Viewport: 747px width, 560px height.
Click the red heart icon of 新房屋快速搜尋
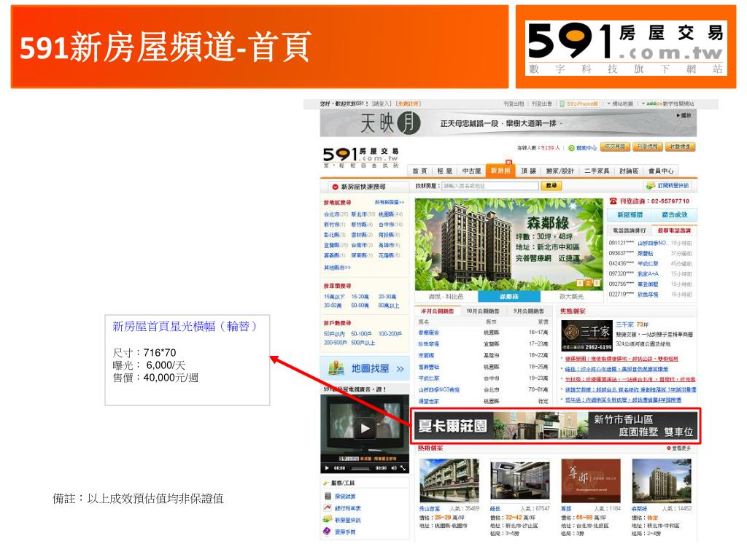[335, 187]
